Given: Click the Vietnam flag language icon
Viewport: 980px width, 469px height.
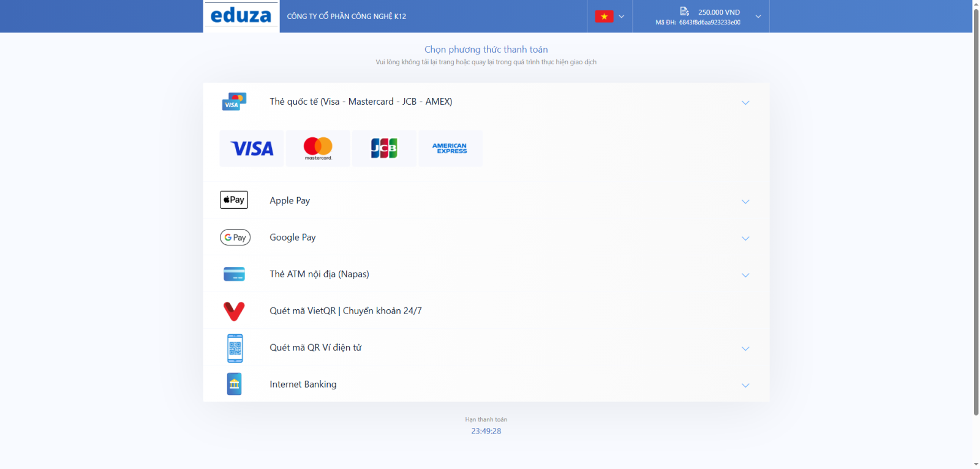Looking at the screenshot, I should pyautogui.click(x=604, y=17).
